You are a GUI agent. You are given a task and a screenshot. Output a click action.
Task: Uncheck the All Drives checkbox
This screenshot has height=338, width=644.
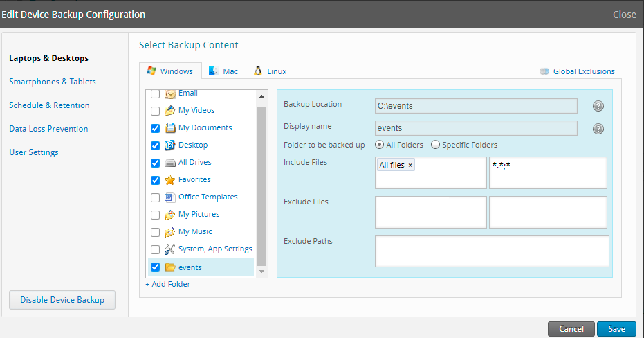(155, 163)
